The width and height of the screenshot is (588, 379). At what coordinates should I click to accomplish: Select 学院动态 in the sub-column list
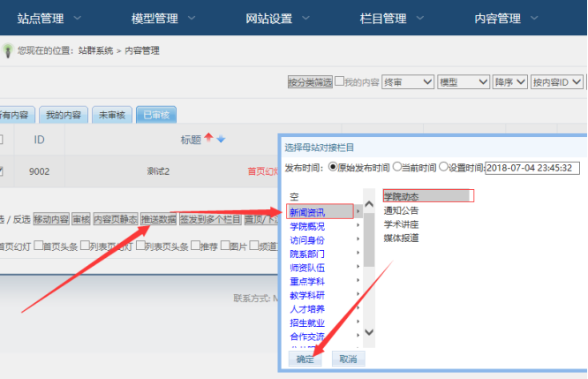pos(428,196)
